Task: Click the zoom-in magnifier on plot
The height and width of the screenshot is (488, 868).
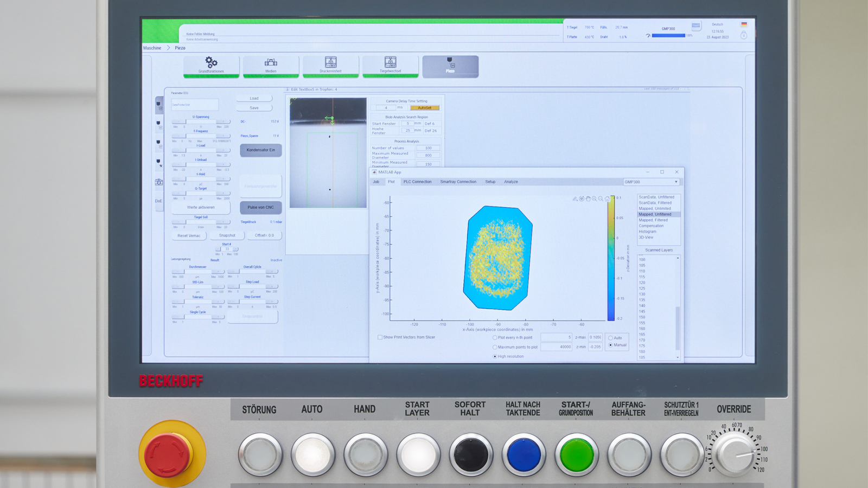Action: pos(595,199)
